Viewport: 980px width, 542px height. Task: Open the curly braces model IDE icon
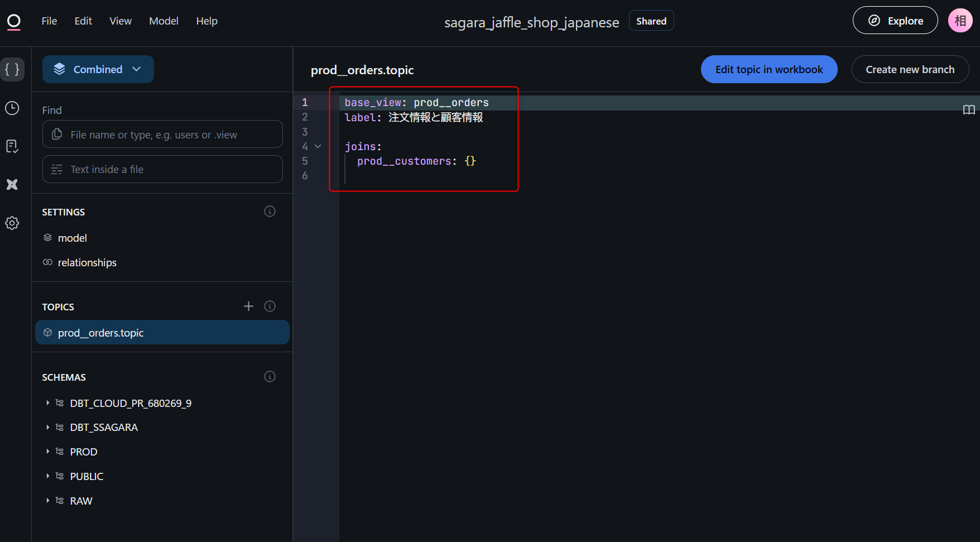12,70
